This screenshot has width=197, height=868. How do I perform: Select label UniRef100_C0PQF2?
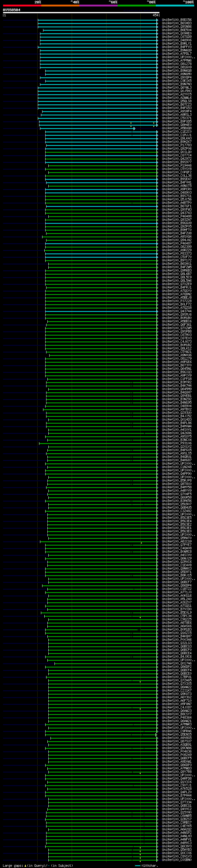(177, 172)
